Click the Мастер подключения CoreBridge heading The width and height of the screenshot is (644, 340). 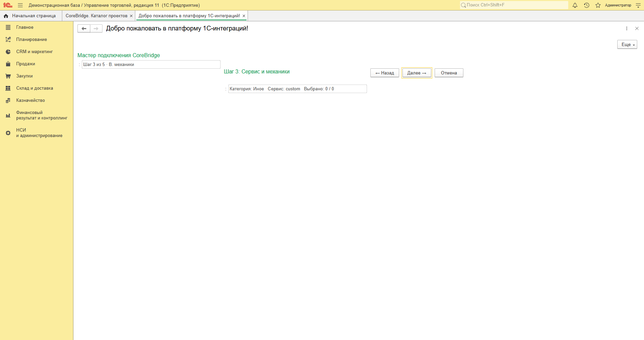click(x=119, y=55)
